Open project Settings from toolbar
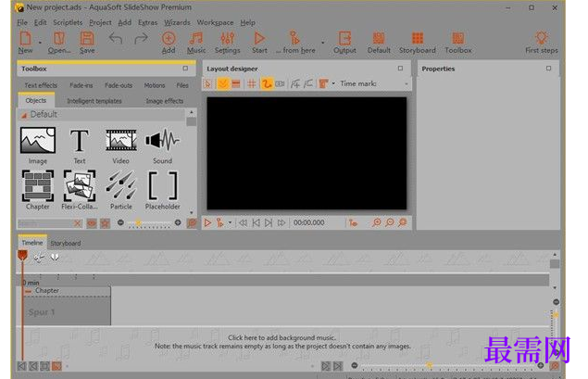The height and width of the screenshot is (379, 588). pos(227,43)
